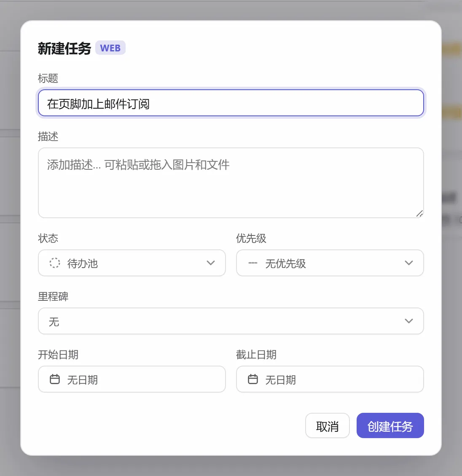Expand the 状态 dropdown chevron
462x476 pixels.
pyautogui.click(x=211, y=263)
